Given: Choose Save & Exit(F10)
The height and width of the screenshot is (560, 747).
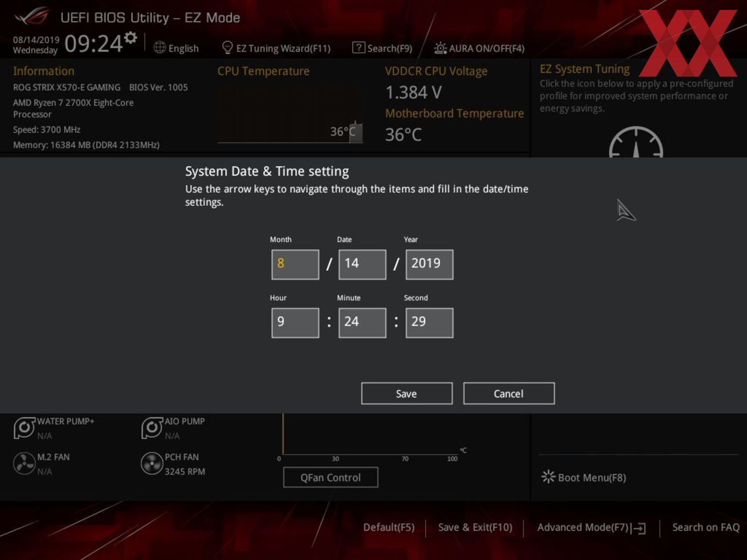Looking at the screenshot, I should pyautogui.click(x=475, y=528).
